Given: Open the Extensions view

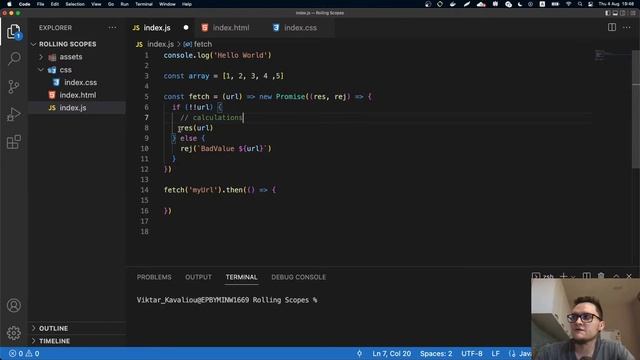Looking at the screenshot, I should coord(14,142).
